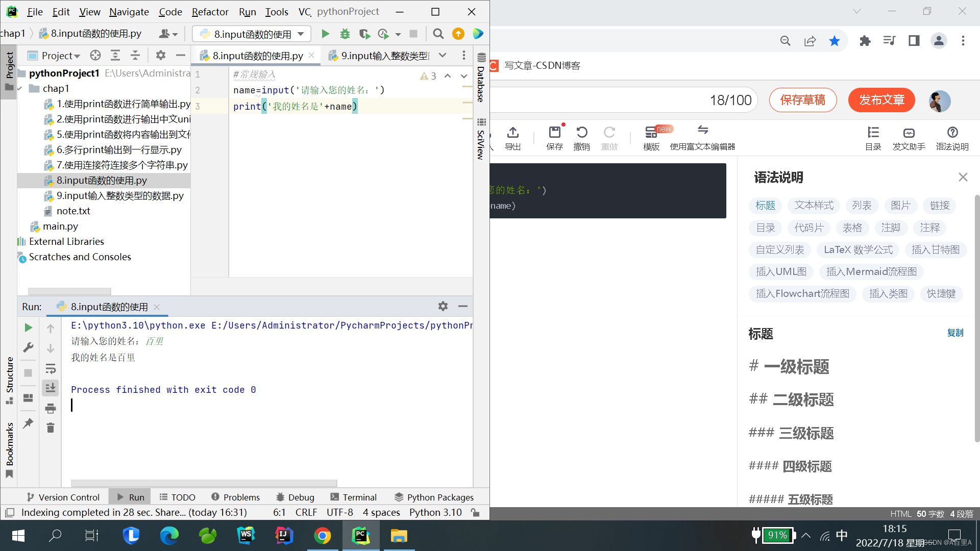Click the 保存草稿 save draft button
The width and height of the screenshot is (980, 551).
[x=802, y=100]
